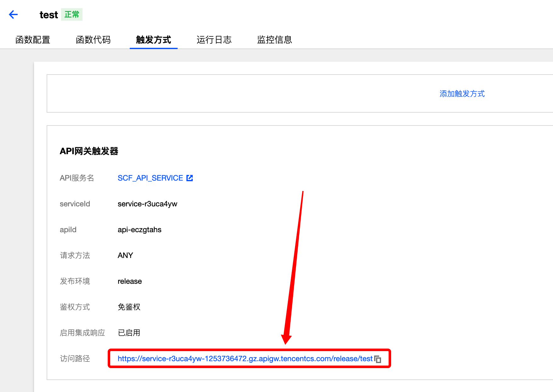
Task: Open the apigw.tencentcs.com access URL
Action: (245, 359)
